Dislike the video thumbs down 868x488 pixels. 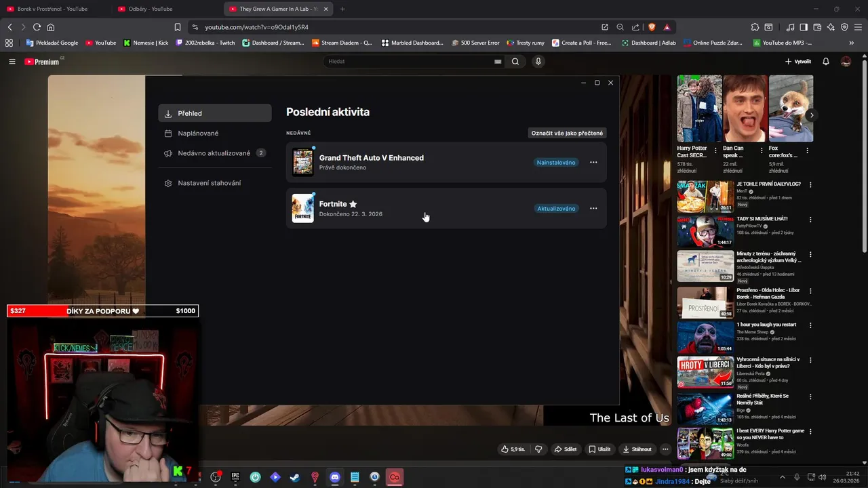tap(538, 449)
